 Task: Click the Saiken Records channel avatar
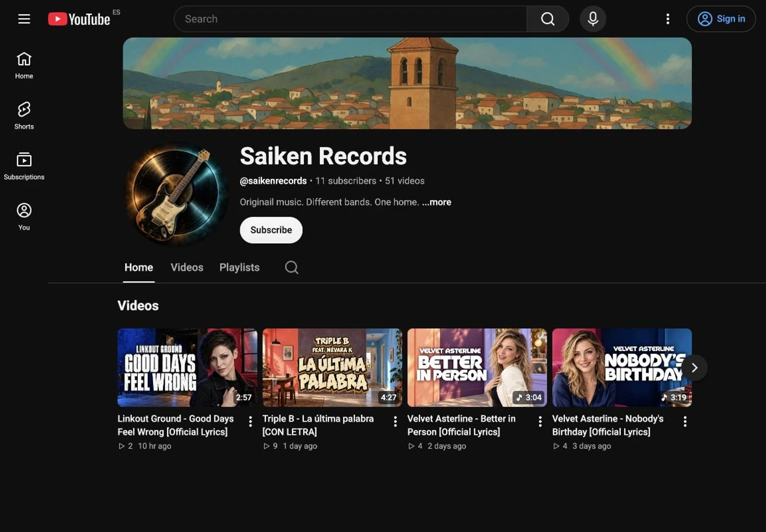[x=176, y=195]
